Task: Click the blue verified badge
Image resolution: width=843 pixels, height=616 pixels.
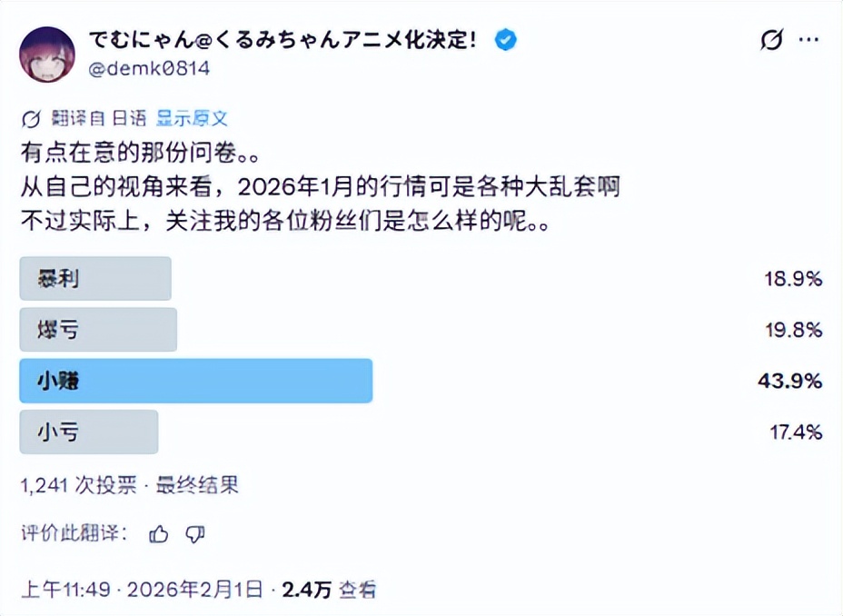Action: 505,39
